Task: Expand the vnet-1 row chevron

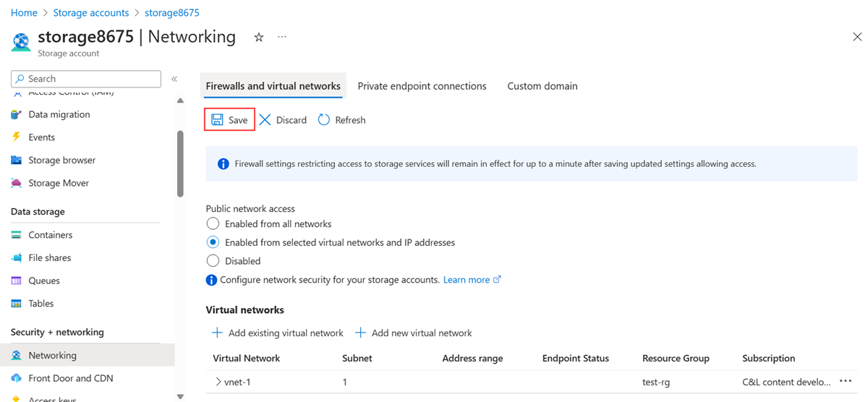Action: tap(218, 382)
